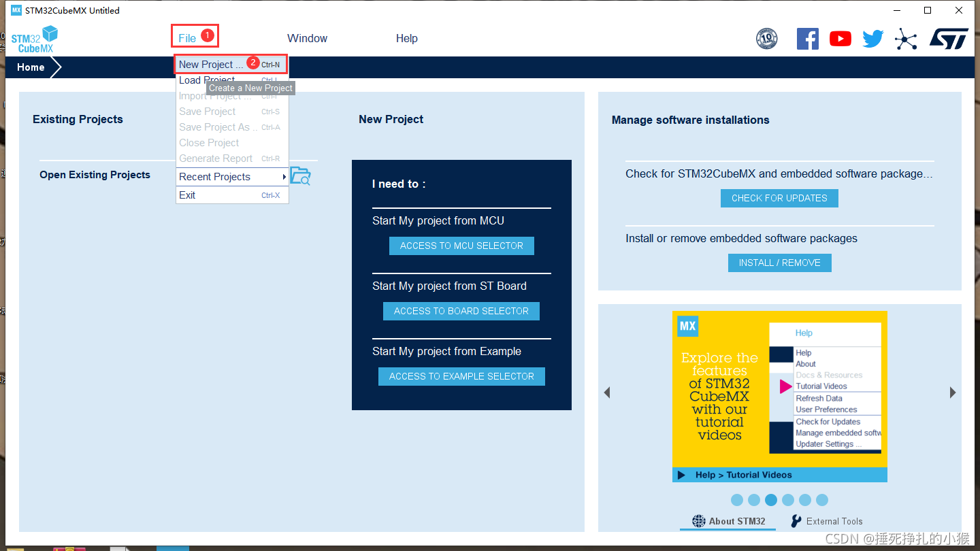Open the Help menu
Image resolution: width=980 pixels, height=551 pixels.
pyautogui.click(x=407, y=38)
